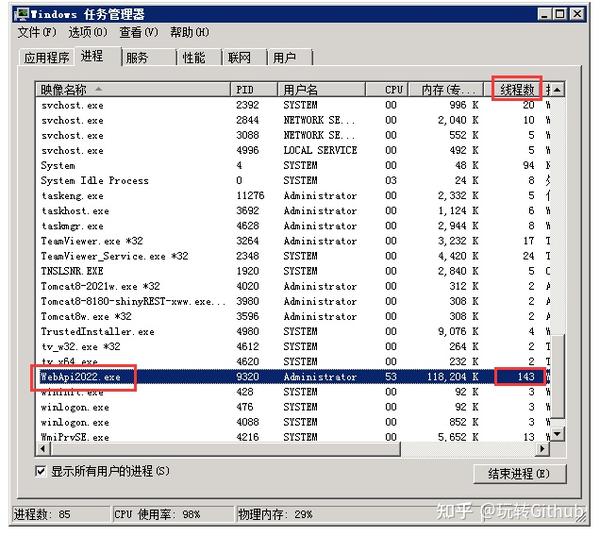The height and width of the screenshot is (536, 600).
Task: Select tv_w32.exe *32 process
Action: point(292,346)
